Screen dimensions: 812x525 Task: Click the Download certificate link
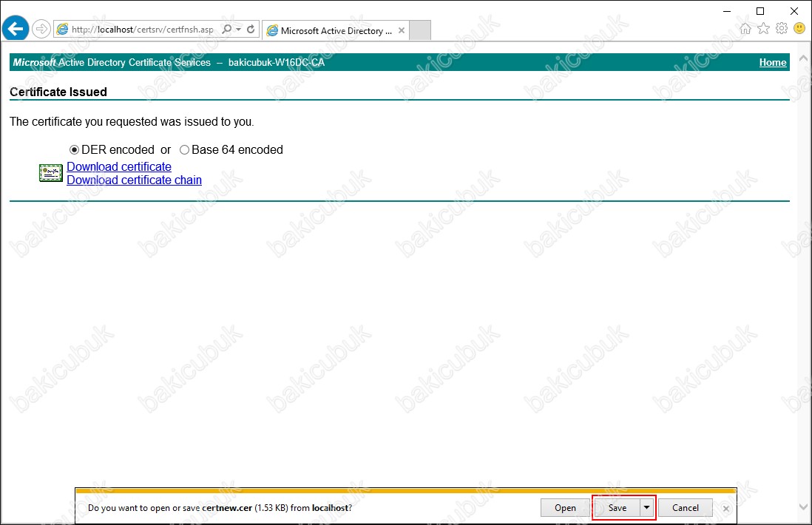click(x=119, y=166)
